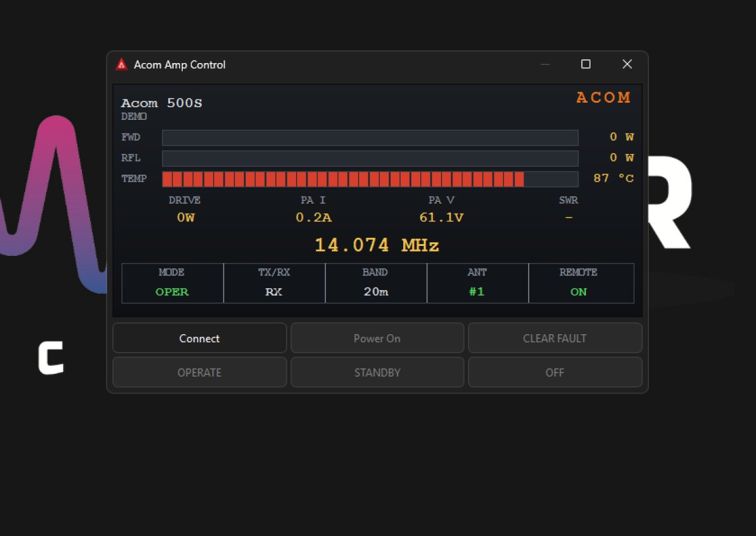Click the BAND cell showing 20m
The width and height of the screenshot is (756, 536).
click(x=376, y=283)
